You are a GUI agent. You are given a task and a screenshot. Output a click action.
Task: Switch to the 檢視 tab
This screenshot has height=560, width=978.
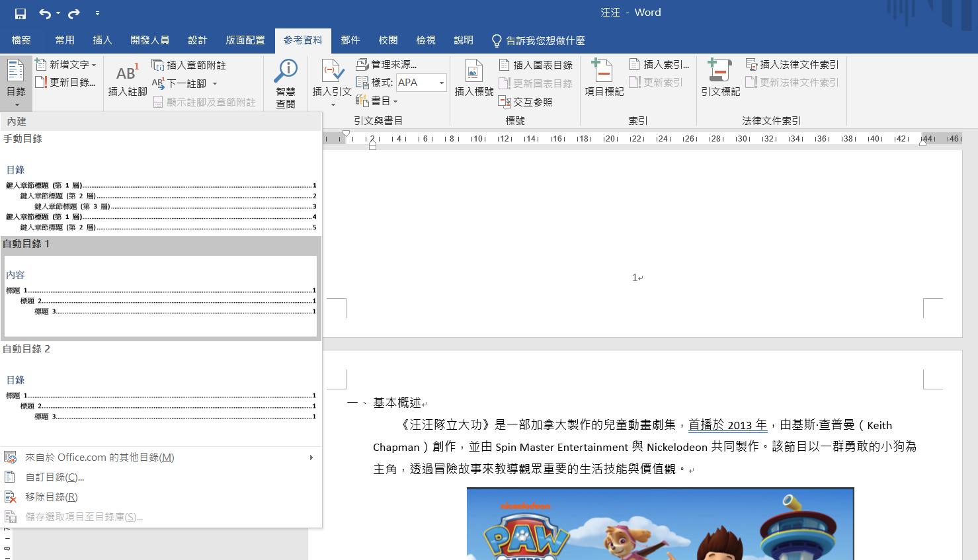(x=426, y=40)
